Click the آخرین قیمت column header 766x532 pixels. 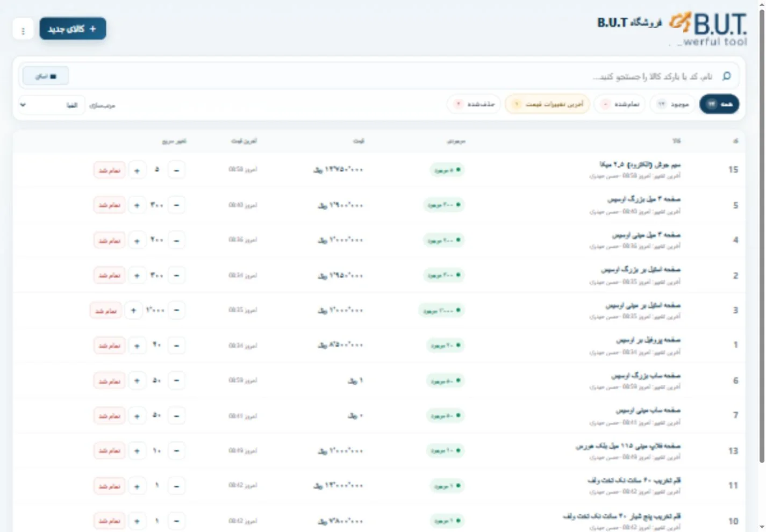[244, 141]
